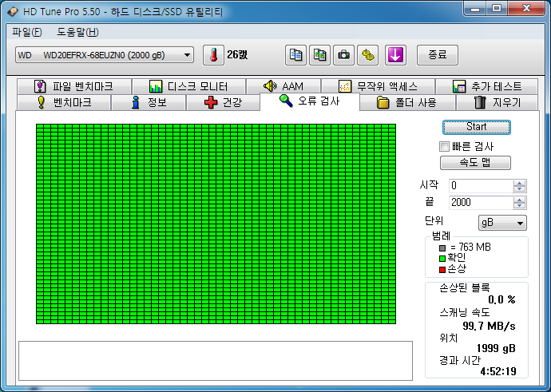Click the 스캐닝 속도 label
The image size is (551, 392).
(464, 312)
